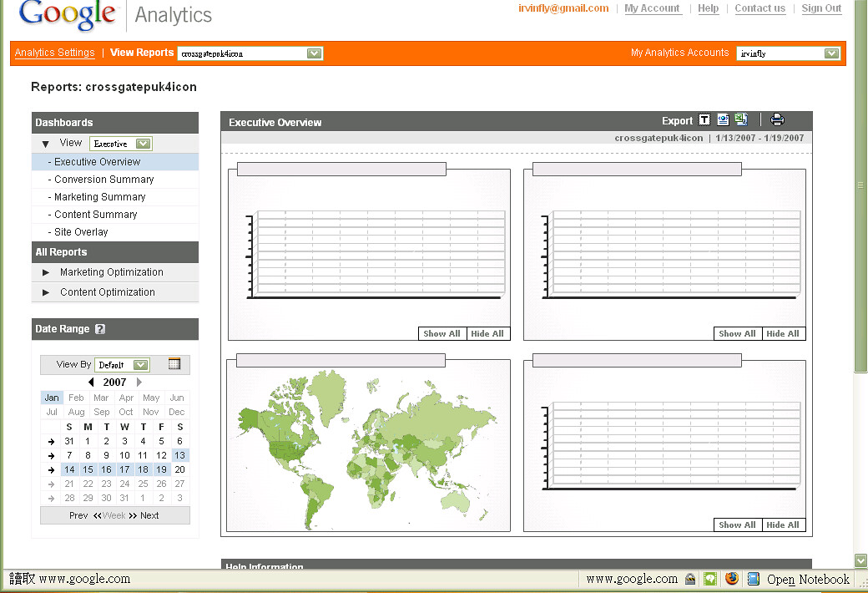
Task: Show all data series on top-left chart
Action: [x=442, y=333]
